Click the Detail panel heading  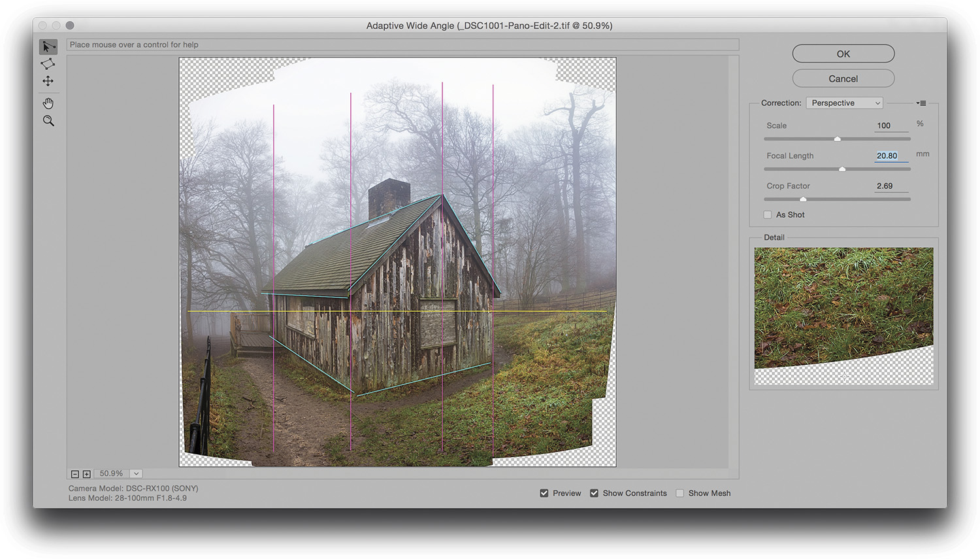pos(774,237)
